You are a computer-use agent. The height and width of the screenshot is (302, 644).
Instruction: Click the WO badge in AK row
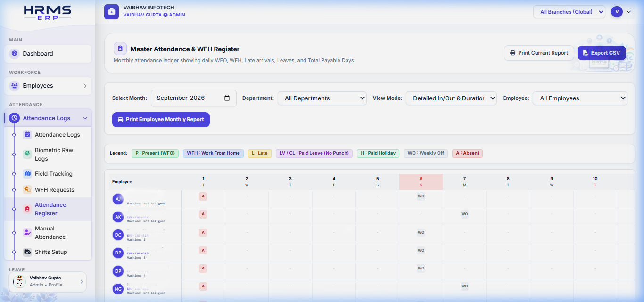(464, 214)
